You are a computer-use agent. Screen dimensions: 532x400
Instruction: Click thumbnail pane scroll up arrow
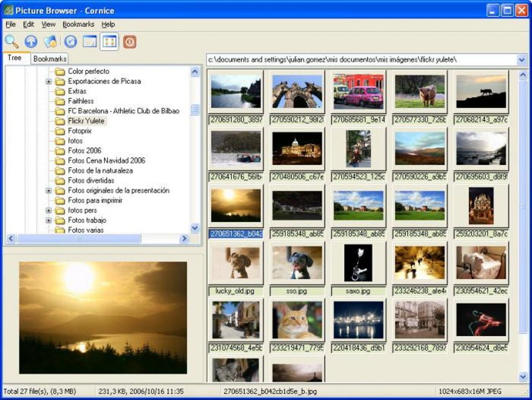[x=523, y=74]
